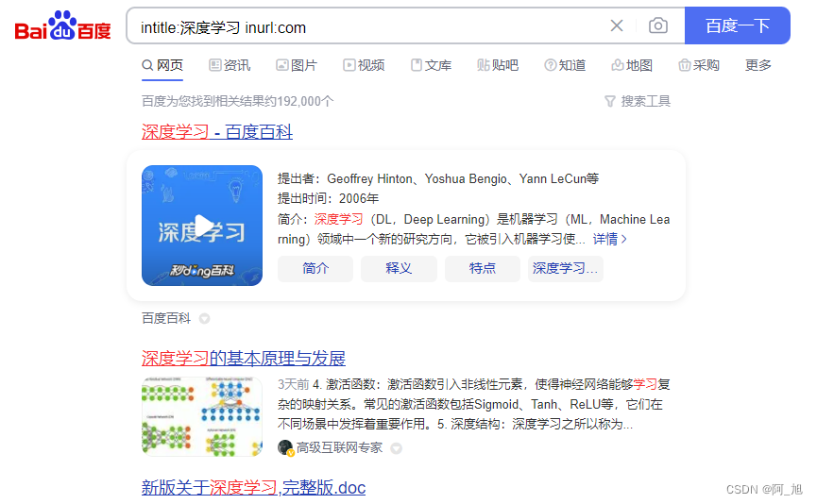Switch to the 采购 tab
This screenshot has height=504, width=817.
pos(699,65)
